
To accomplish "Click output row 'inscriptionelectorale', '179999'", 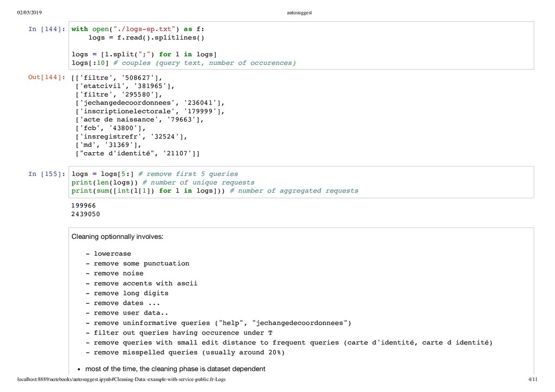I will [x=150, y=112].
